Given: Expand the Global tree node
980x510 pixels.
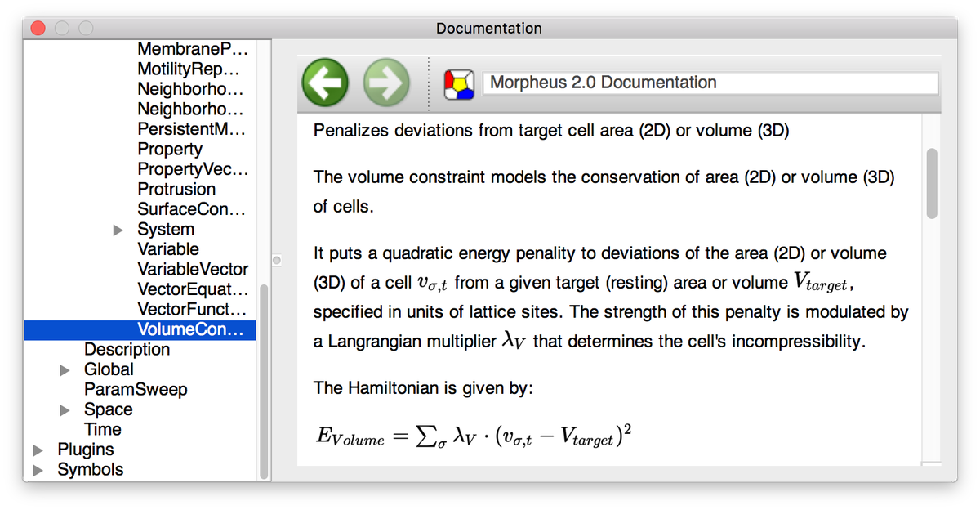Looking at the screenshot, I should pos(65,370).
